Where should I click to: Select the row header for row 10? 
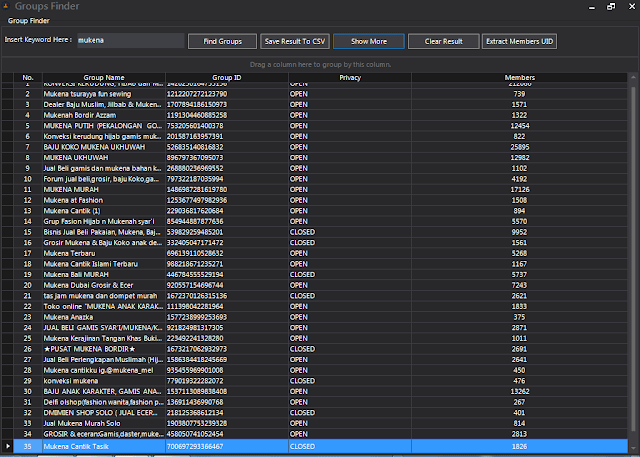pyautogui.click(x=7, y=179)
